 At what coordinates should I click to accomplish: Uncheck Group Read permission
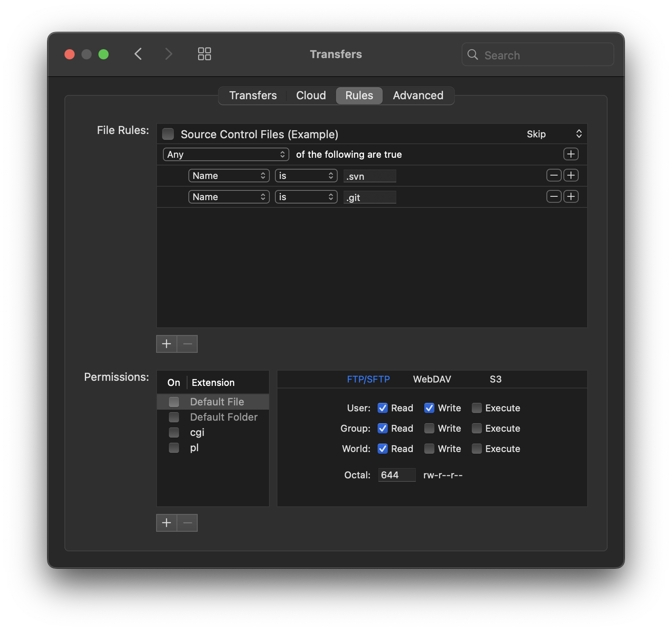383,428
